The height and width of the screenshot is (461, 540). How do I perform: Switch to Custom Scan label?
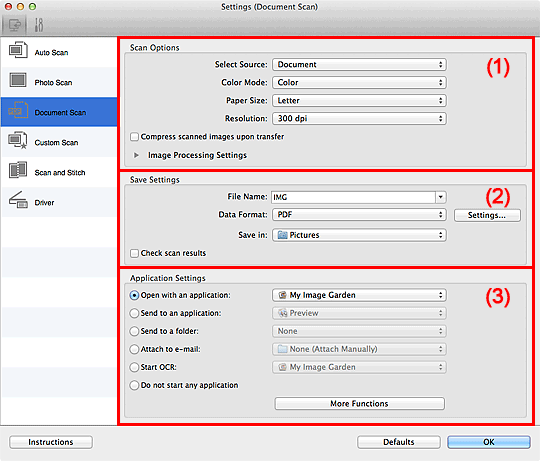click(x=56, y=143)
